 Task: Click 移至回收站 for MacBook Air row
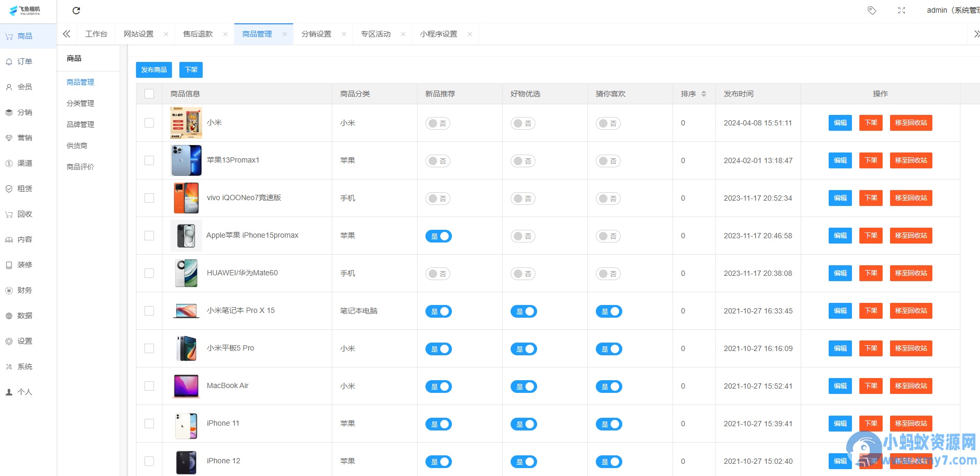click(x=911, y=386)
